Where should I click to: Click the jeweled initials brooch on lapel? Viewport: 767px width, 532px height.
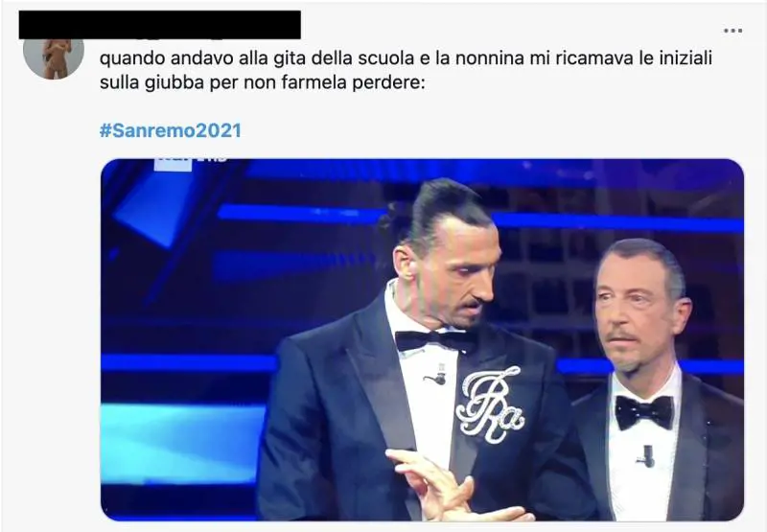click(x=490, y=405)
